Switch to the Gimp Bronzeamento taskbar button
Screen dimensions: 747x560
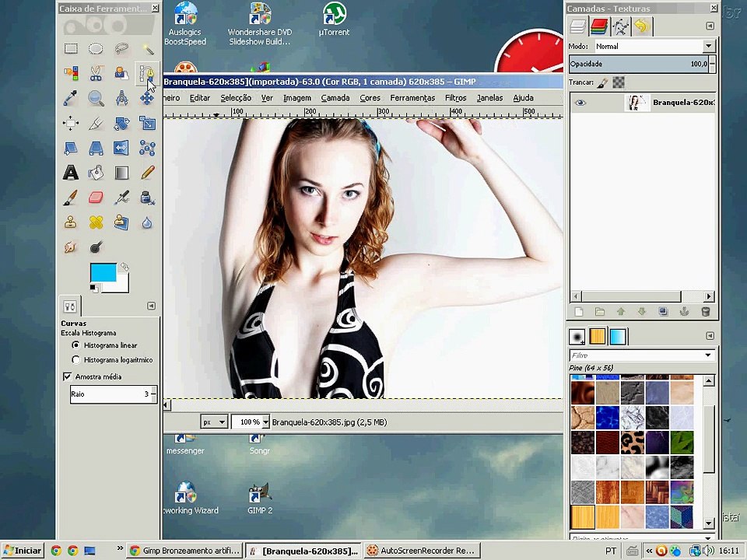click(x=185, y=551)
